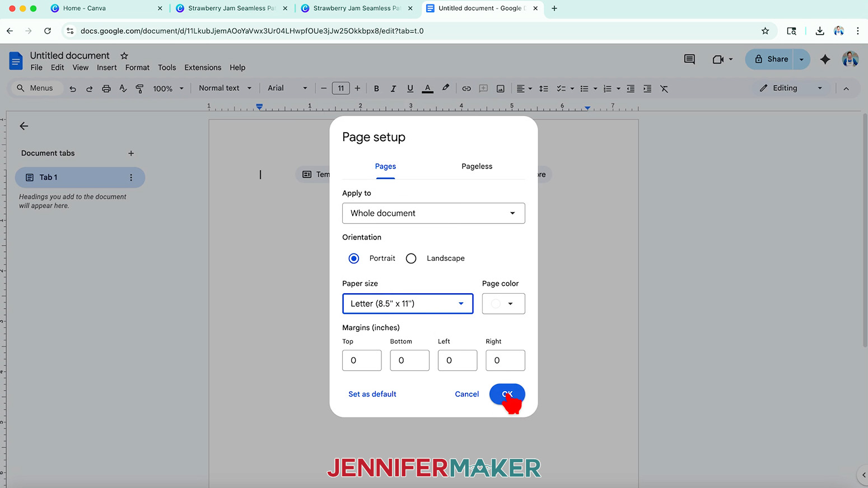
Task: Reload the page in browser
Action: click(48, 31)
